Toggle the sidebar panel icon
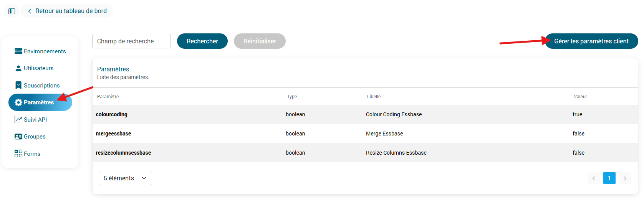The width and height of the screenshot is (644, 198). (x=12, y=11)
